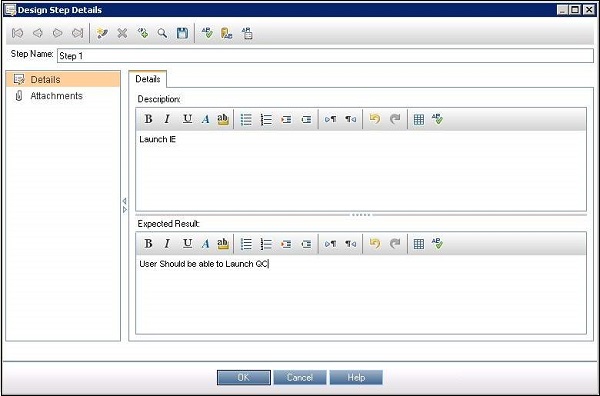Check spelling in Description editor toolbar

point(437,119)
